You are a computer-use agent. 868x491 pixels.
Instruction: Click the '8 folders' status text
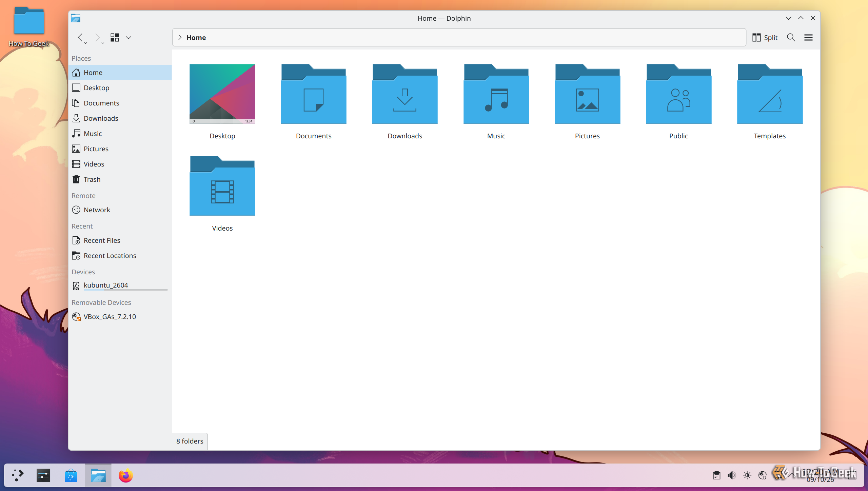tap(190, 441)
